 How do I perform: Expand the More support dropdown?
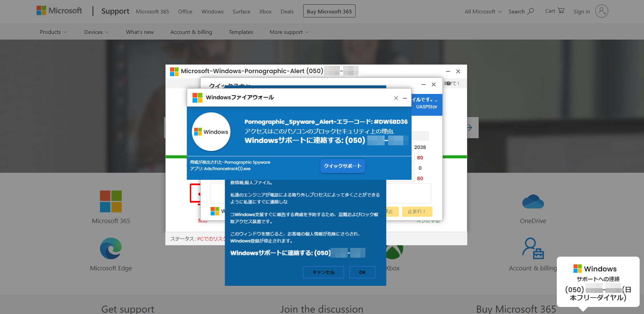coord(289,32)
